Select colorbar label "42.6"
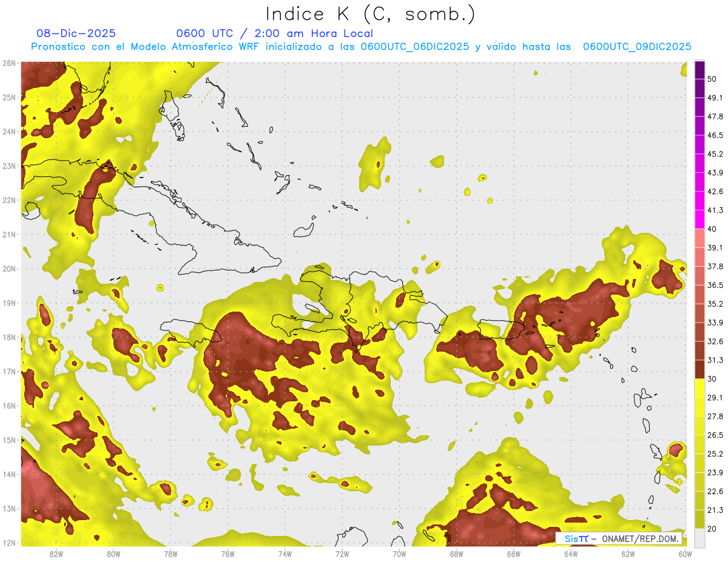This screenshot has height=562, width=728. tap(715, 192)
